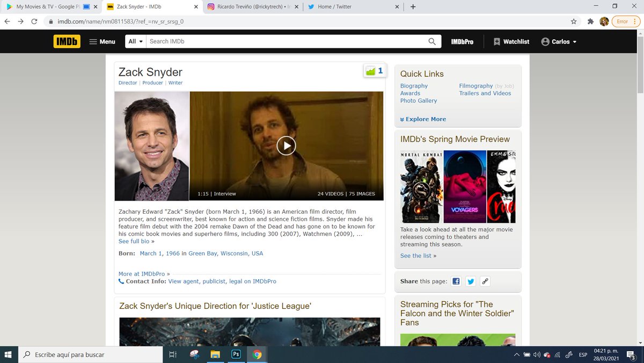
Task: Go back in browser history
Action: (7, 21)
